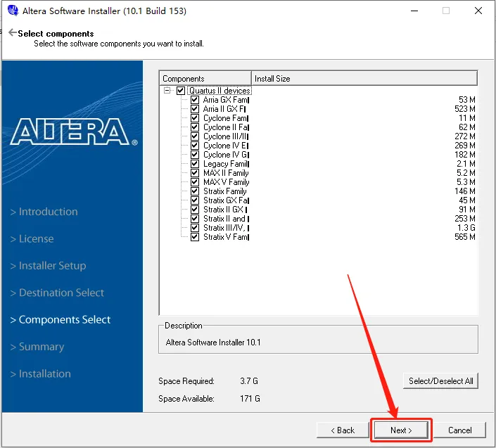Select the Legacy Families row label
496x448 pixels.
[x=226, y=164]
